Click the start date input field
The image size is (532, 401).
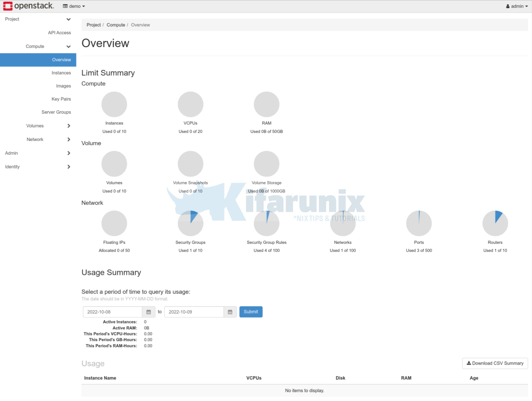click(x=112, y=312)
